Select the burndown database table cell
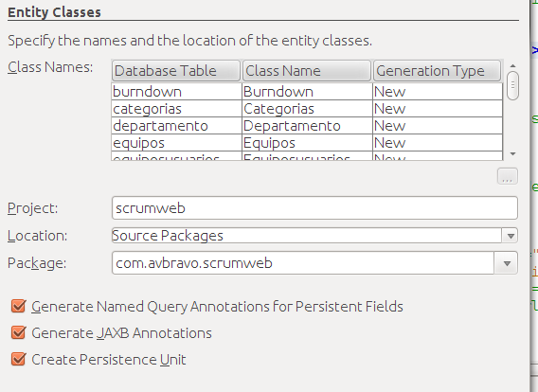 point(177,92)
